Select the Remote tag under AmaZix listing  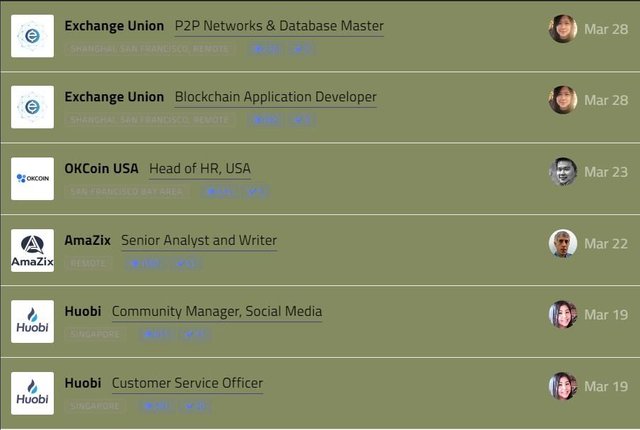pos(88,264)
